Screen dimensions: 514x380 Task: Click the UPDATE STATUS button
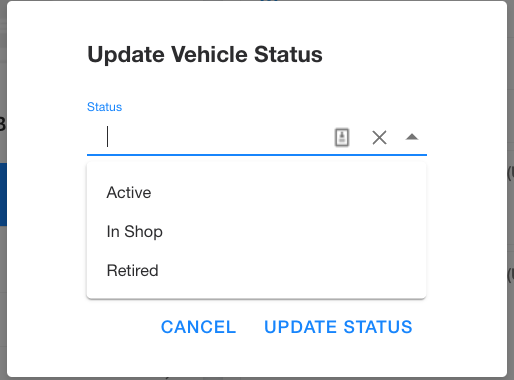click(x=338, y=327)
